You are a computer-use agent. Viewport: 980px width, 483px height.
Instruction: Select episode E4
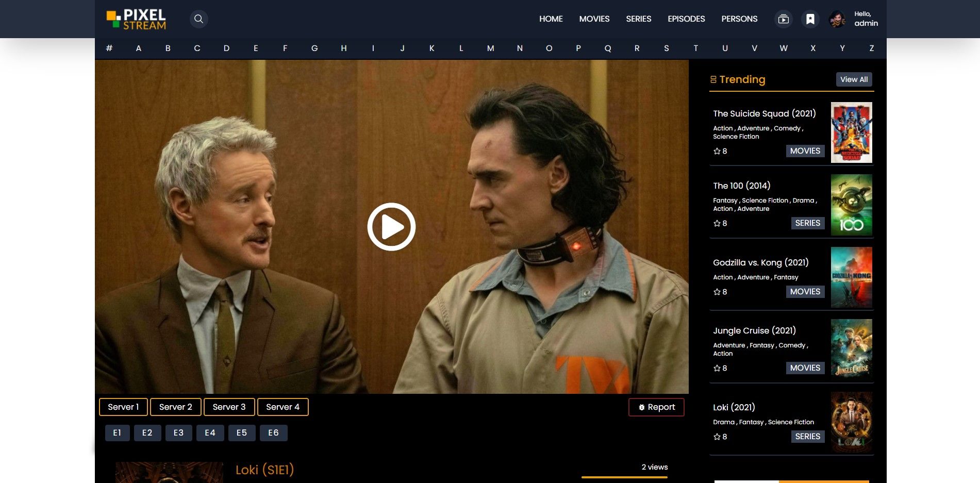coord(210,433)
